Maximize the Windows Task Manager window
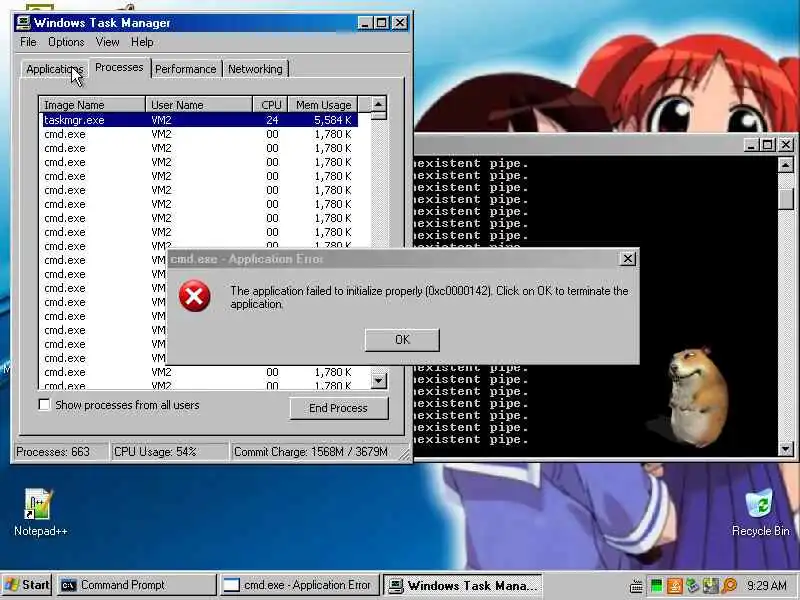 [382, 23]
